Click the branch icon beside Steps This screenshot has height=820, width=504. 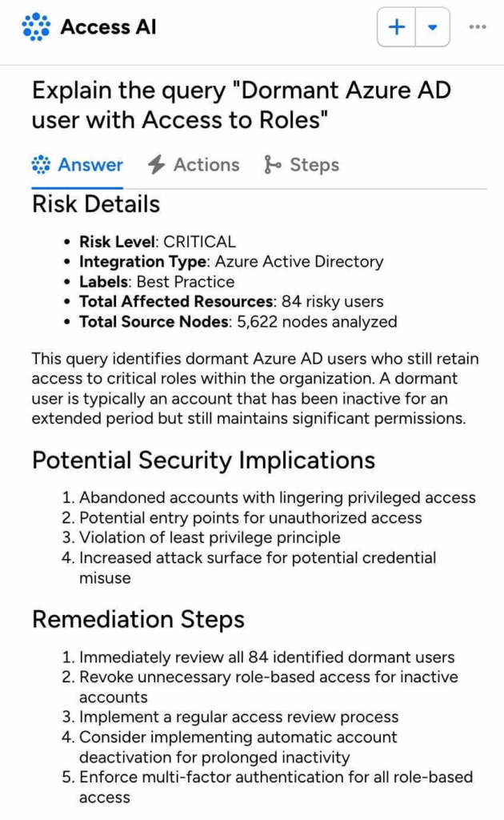point(273,165)
